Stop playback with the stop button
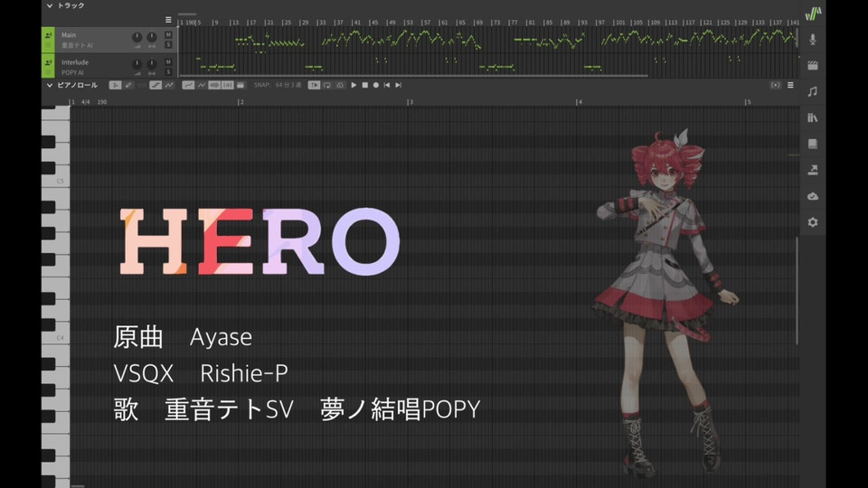Screen dimensions: 868x488 click(364, 85)
